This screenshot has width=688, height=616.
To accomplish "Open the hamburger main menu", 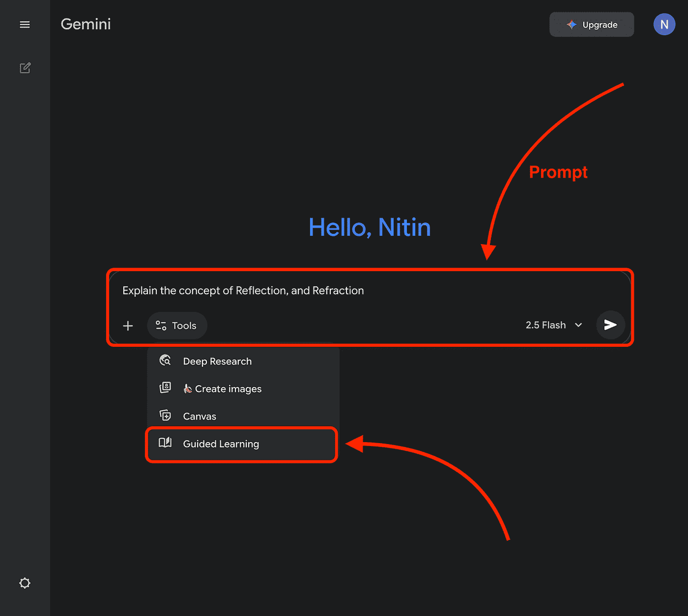I will (25, 25).
